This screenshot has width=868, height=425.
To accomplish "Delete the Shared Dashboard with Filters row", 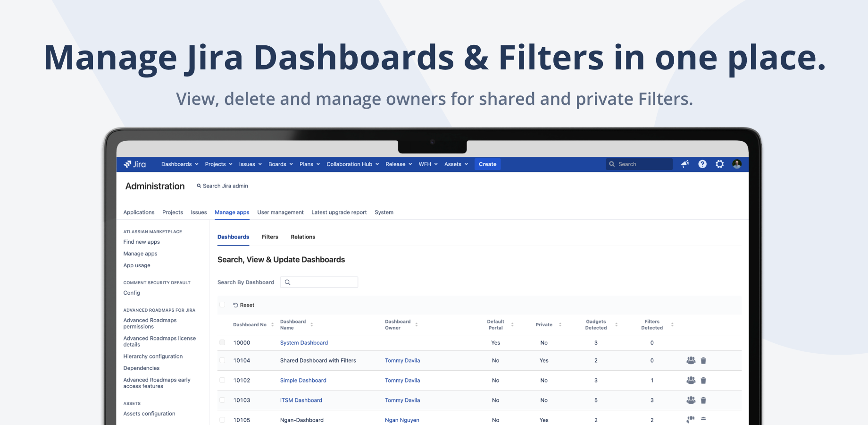I will (x=703, y=360).
